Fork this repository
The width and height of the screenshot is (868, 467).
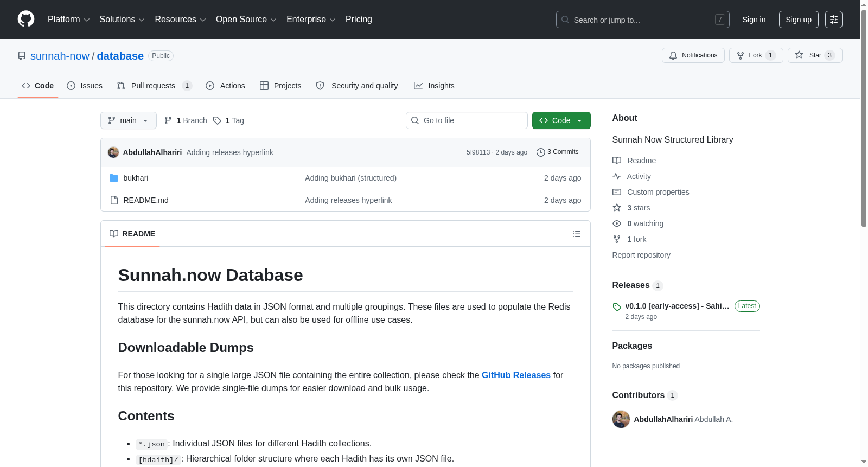[756, 55]
